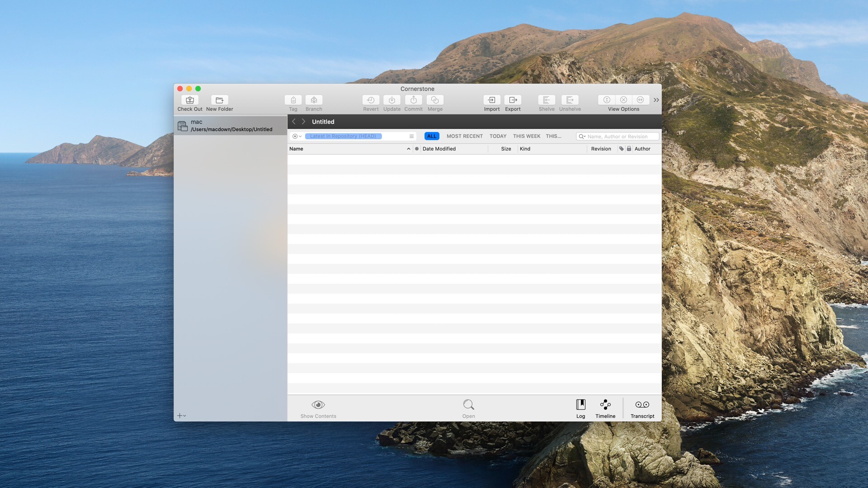The height and width of the screenshot is (488, 868).
Task: Select the third View Options arrows icon
Action: (x=640, y=100)
